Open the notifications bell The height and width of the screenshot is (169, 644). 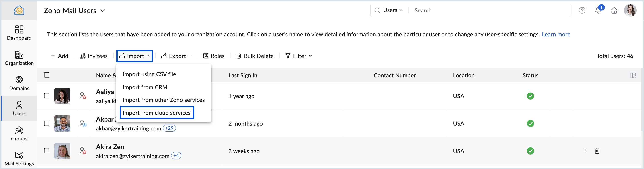(x=598, y=10)
